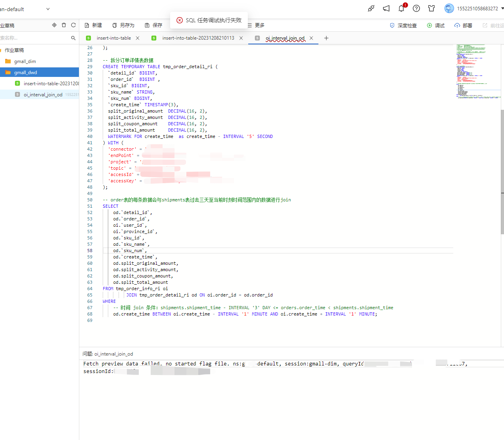Run 深度检查 deep check
This screenshot has height=440, width=504.
(x=403, y=25)
